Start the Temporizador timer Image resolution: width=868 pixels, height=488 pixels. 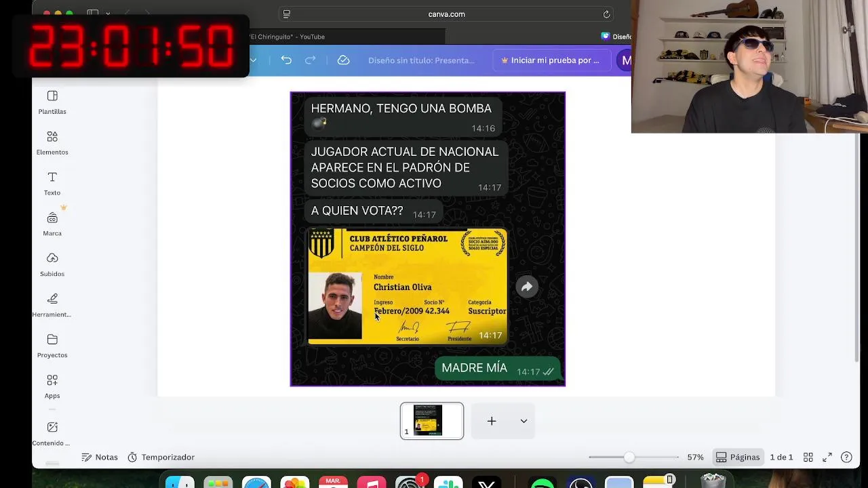[x=161, y=457]
